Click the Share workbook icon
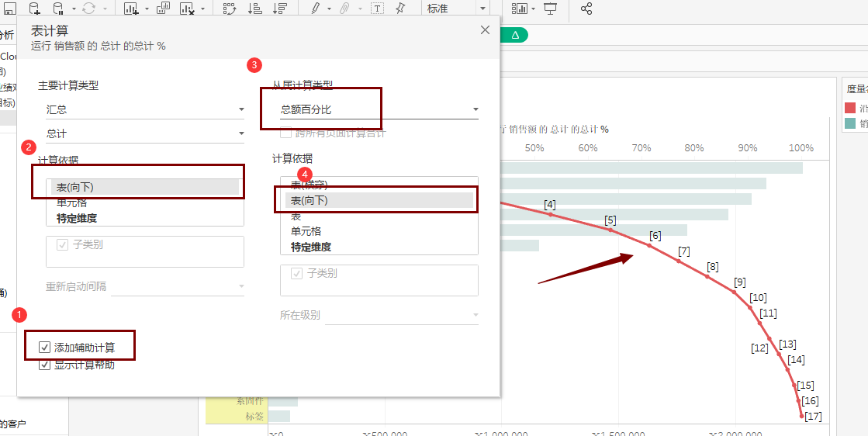This screenshot has height=436, width=868. point(586,9)
